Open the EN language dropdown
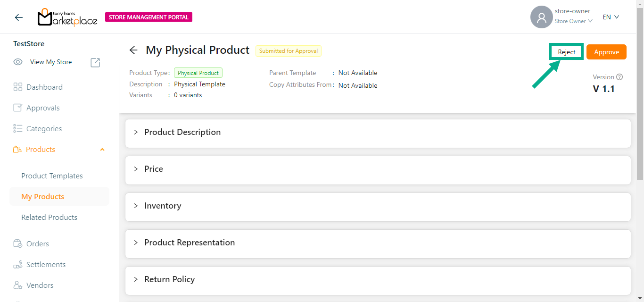The height and width of the screenshot is (302, 644). [611, 17]
